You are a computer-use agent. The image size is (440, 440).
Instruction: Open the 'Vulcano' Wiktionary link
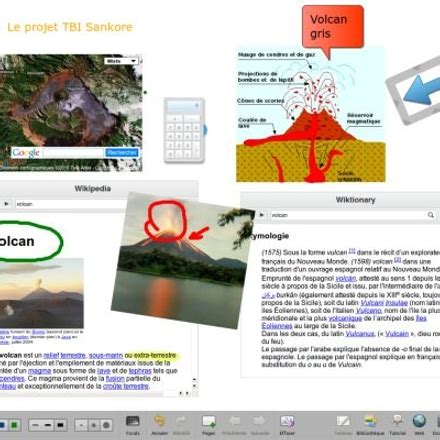pos(368,310)
